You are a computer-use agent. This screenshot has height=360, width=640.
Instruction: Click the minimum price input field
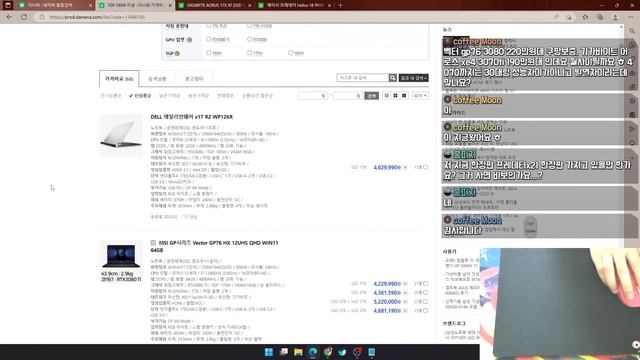(313, 96)
